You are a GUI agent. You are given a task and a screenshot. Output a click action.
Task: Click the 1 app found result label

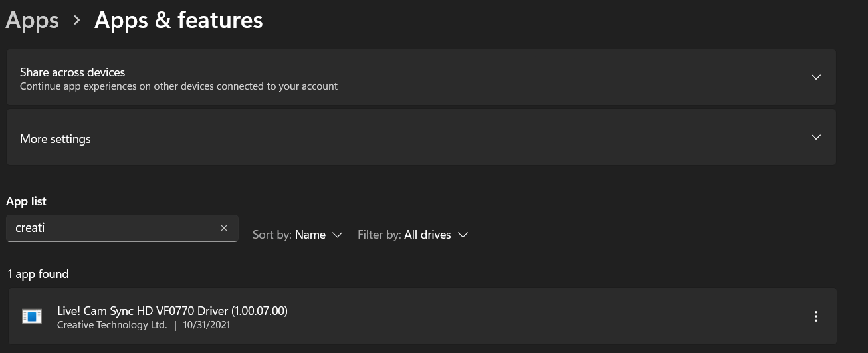(x=38, y=274)
